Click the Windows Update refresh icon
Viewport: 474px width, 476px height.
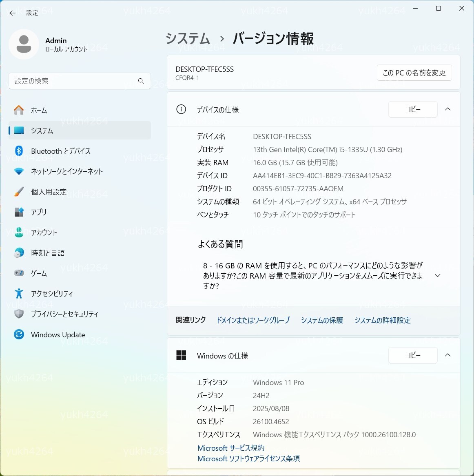[x=19, y=334]
